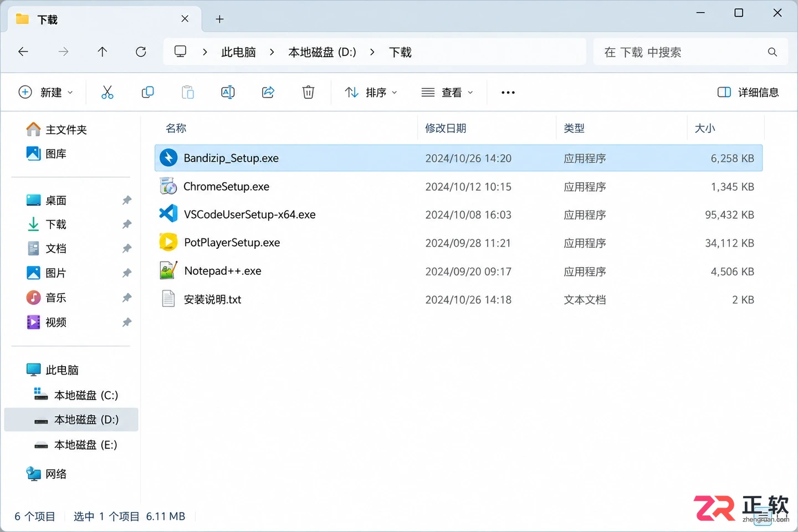Click the search magnifier icon
Image resolution: width=798 pixels, height=532 pixels.
[x=773, y=52]
